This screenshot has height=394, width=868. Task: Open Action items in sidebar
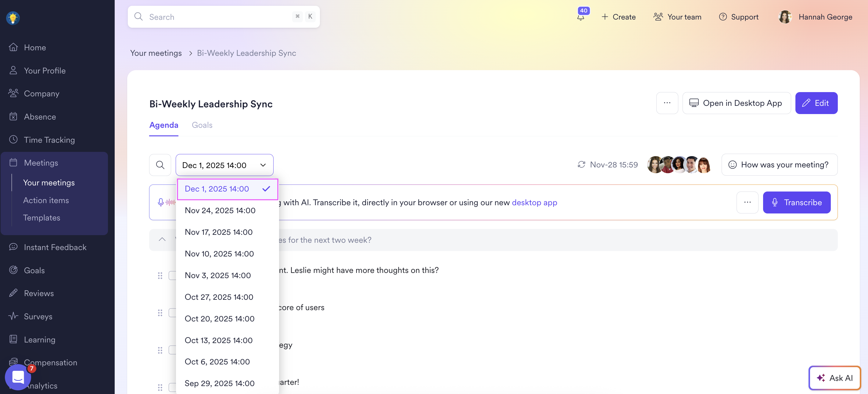click(46, 200)
